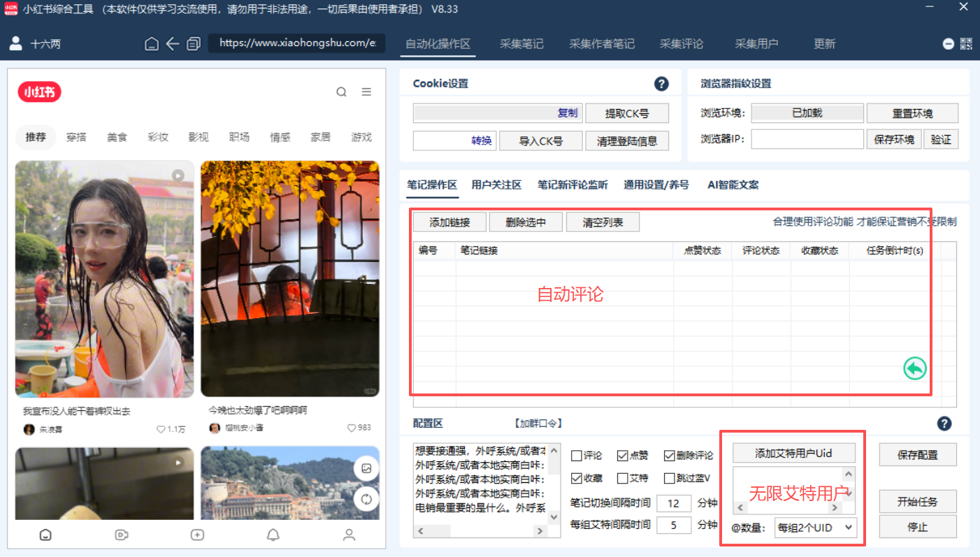Toggle the 艾特 checkbox
The height and width of the screenshot is (557, 980).
pyautogui.click(x=623, y=479)
